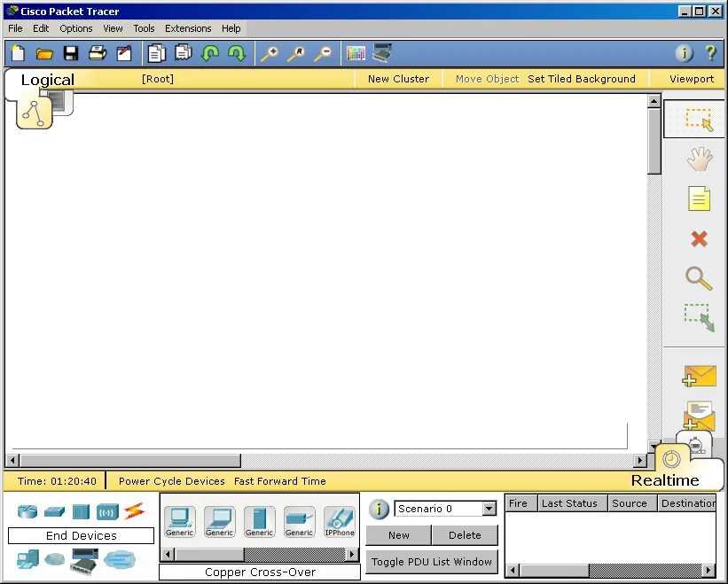Click the Copy icon in toolbar

tap(156, 53)
